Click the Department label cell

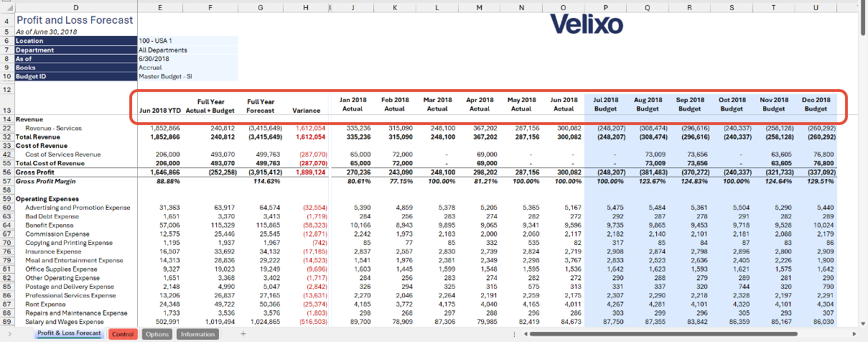(76, 50)
